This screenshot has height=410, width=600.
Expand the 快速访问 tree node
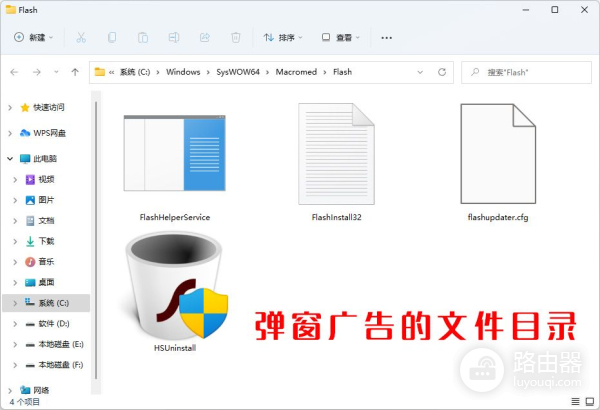point(10,108)
